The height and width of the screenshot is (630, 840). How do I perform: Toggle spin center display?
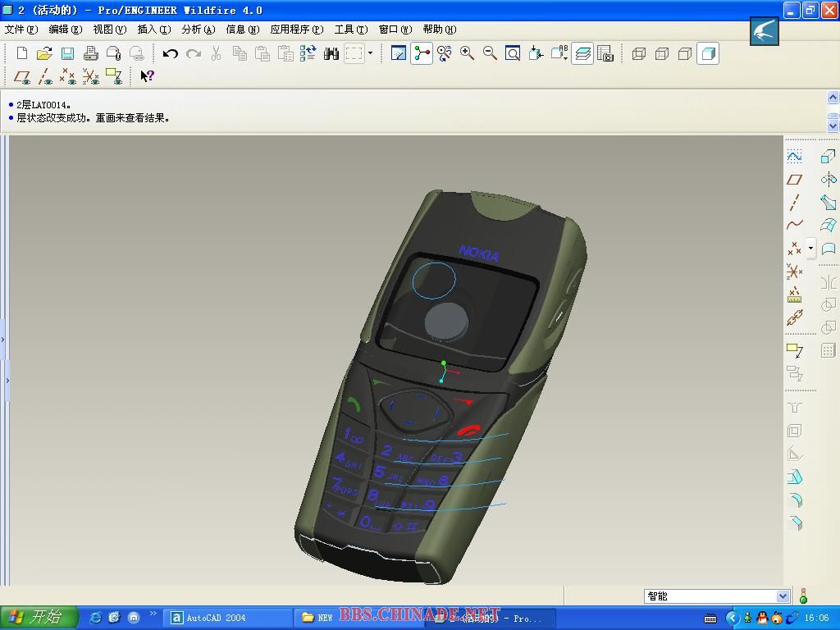pyautogui.click(x=422, y=54)
